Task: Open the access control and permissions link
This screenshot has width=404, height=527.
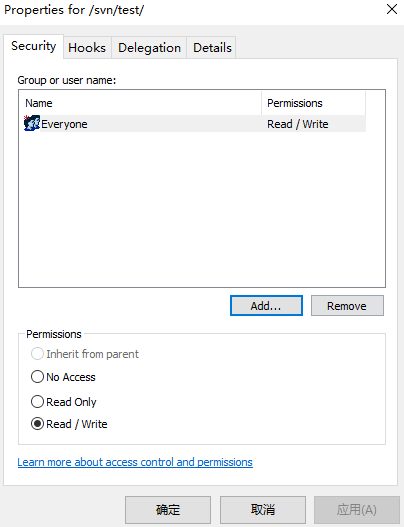Action: [135, 462]
